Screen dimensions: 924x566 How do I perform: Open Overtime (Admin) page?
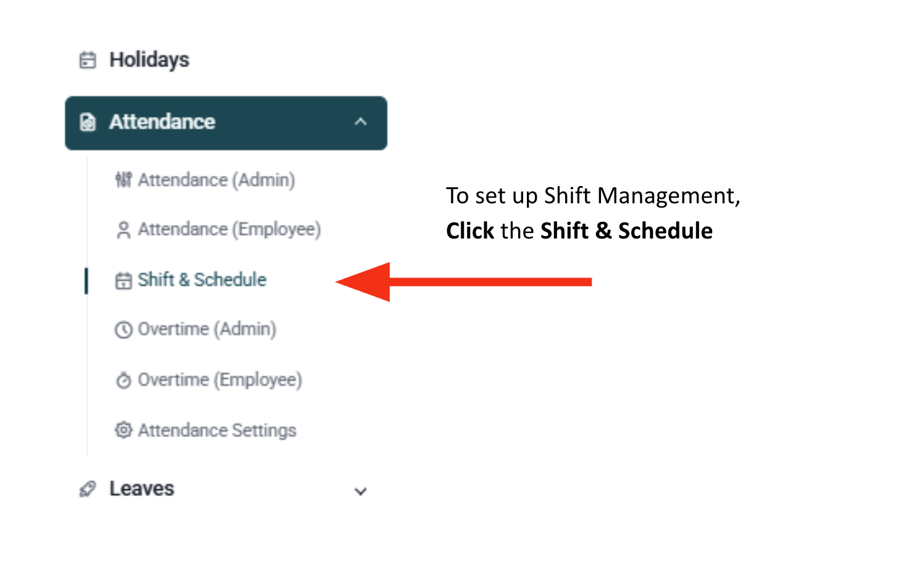[x=207, y=329]
